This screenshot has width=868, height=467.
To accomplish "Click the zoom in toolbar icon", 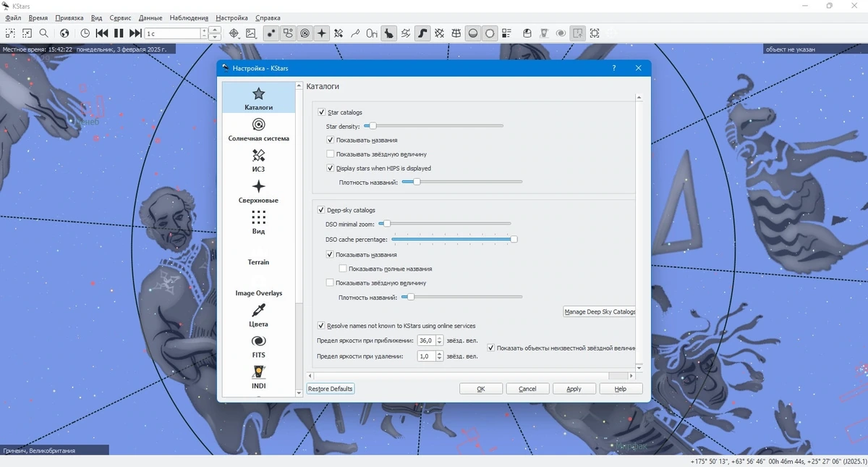I will point(10,33).
